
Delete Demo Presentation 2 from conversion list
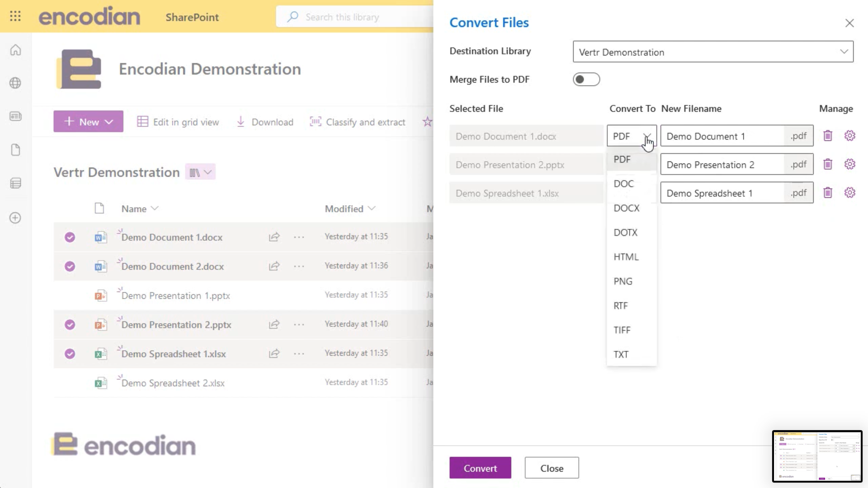[828, 164]
